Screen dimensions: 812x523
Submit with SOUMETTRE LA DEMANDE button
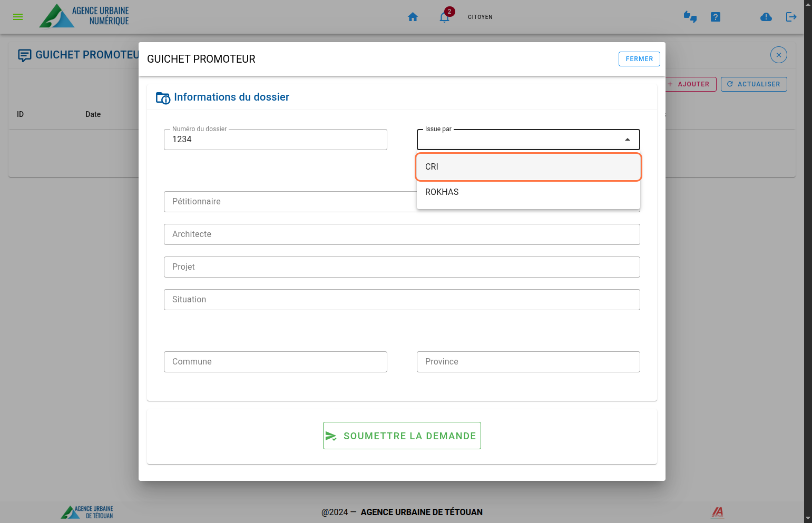pyautogui.click(x=402, y=436)
